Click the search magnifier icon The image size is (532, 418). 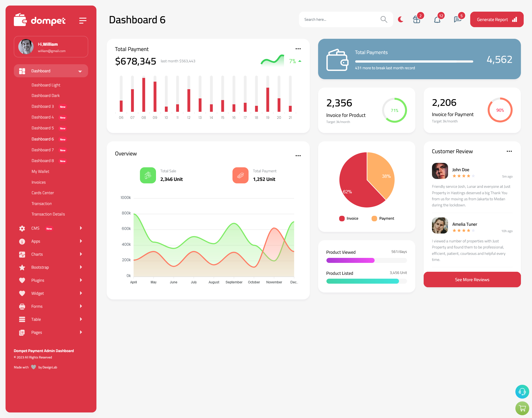[x=384, y=19]
